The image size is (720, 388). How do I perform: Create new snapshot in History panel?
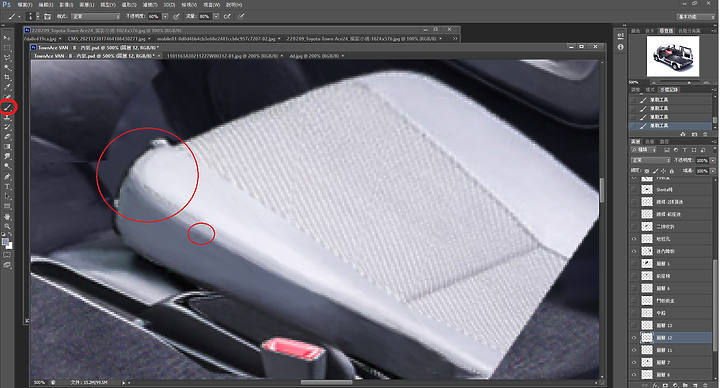694,134
